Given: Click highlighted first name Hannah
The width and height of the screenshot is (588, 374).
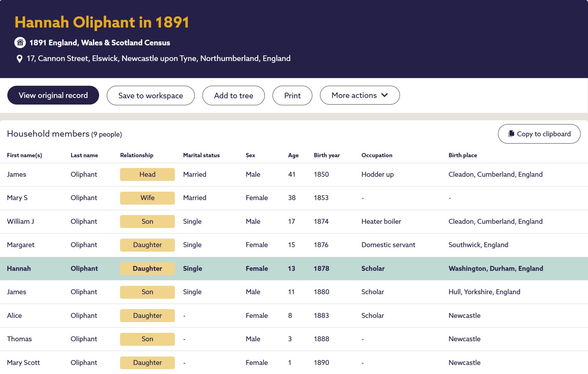Looking at the screenshot, I should point(19,268).
